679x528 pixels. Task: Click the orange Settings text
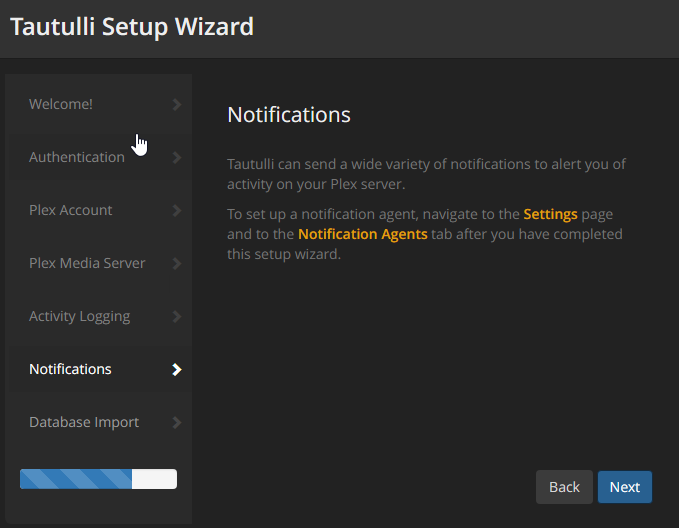click(x=550, y=214)
